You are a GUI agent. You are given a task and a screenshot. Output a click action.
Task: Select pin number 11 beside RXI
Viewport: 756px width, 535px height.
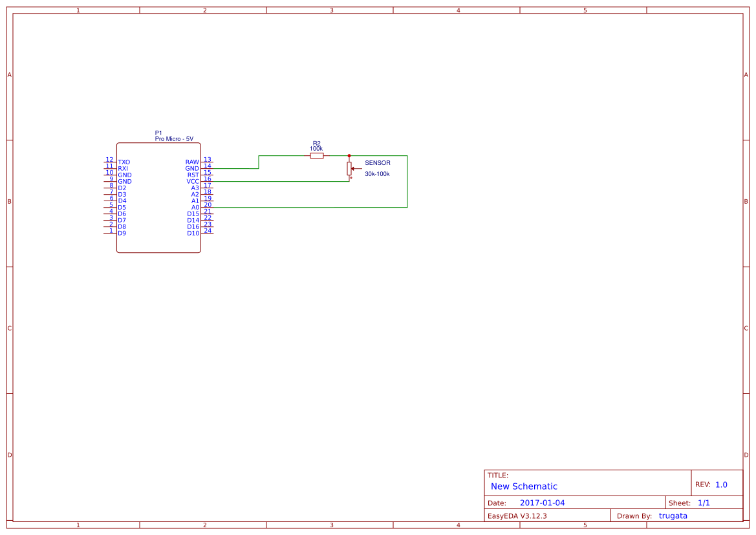click(x=109, y=166)
